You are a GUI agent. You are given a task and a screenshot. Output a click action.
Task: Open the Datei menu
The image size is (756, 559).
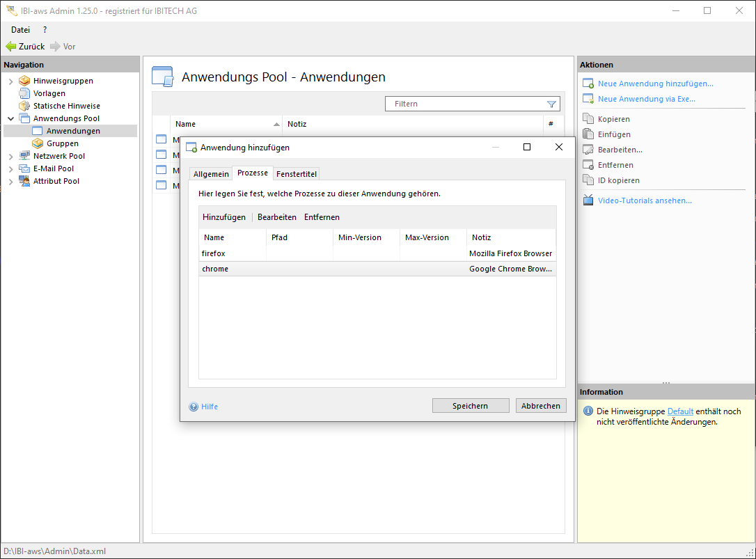pos(20,30)
